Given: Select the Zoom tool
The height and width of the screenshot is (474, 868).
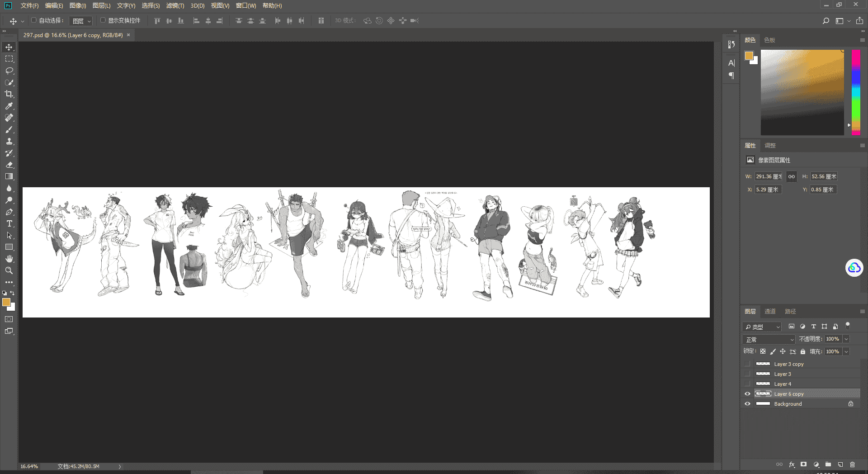Looking at the screenshot, I should coord(9,270).
